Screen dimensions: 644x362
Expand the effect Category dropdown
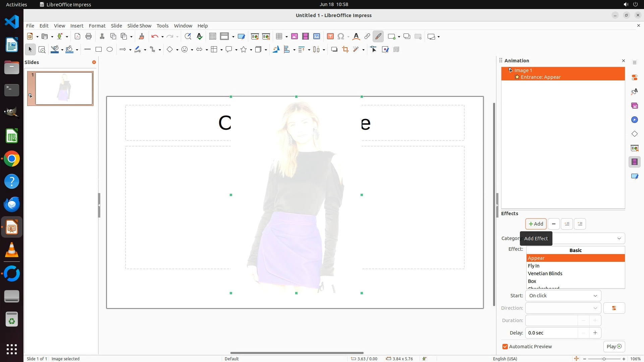(588, 238)
